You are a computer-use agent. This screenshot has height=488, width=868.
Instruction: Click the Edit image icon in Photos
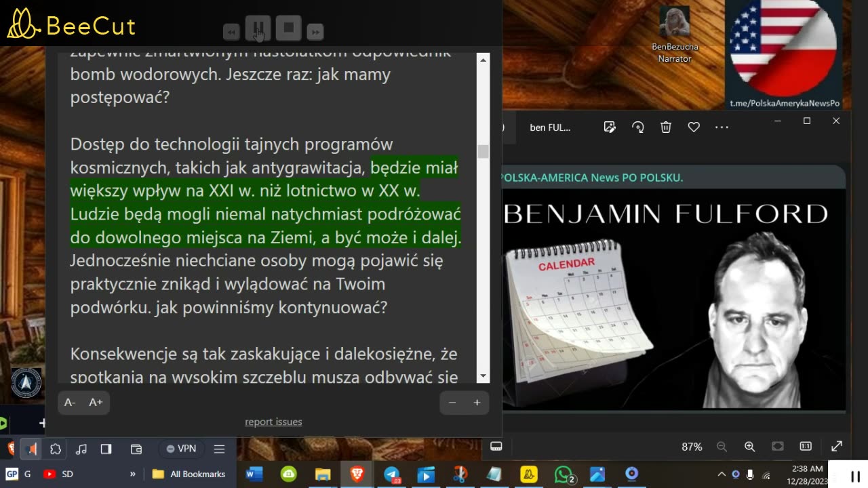610,127
